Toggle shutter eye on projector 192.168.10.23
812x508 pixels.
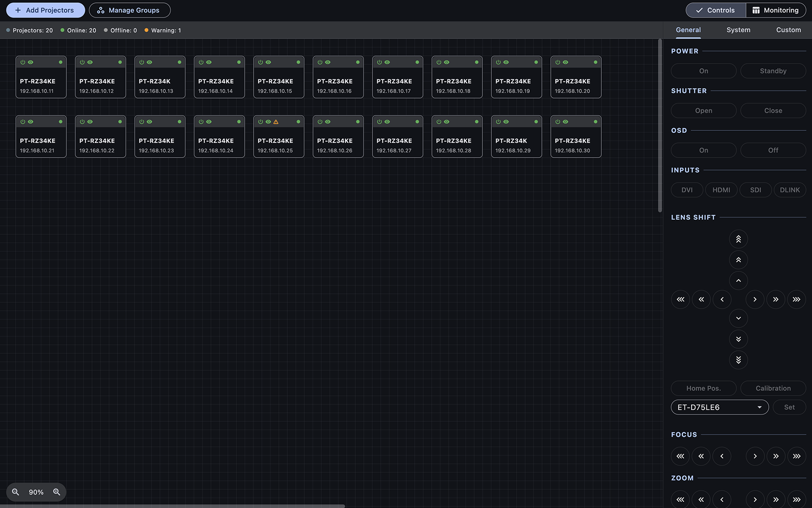pyautogui.click(x=149, y=122)
